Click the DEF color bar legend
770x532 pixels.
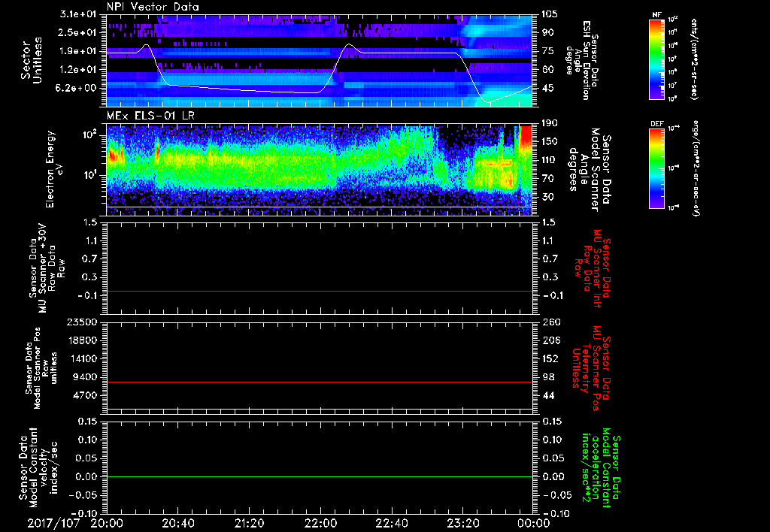(657, 167)
